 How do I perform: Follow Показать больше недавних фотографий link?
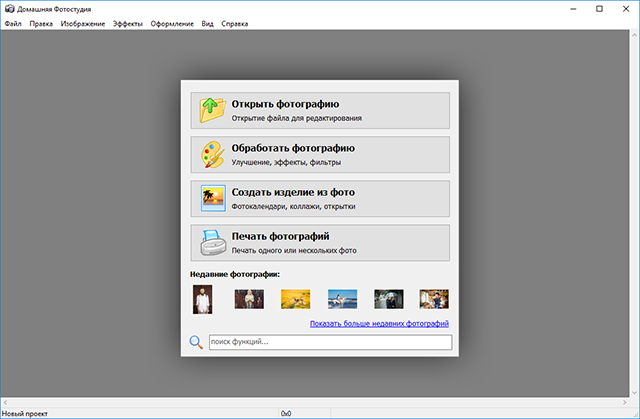tap(379, 324)
